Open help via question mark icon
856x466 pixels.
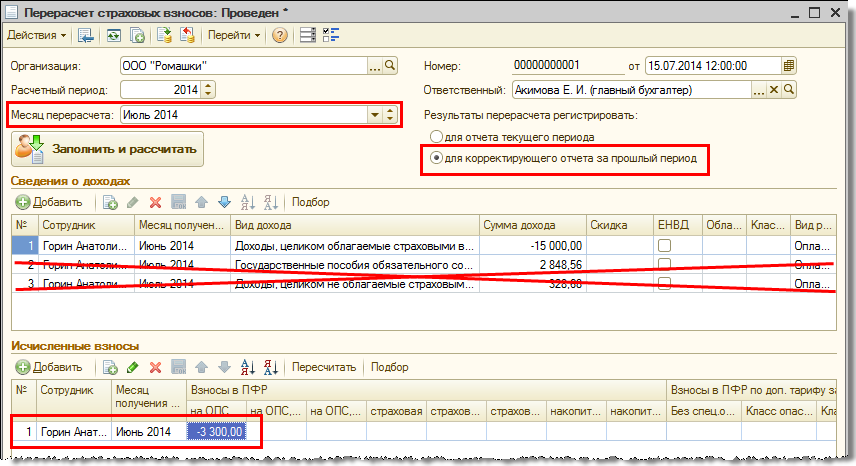tap(280, 35)
